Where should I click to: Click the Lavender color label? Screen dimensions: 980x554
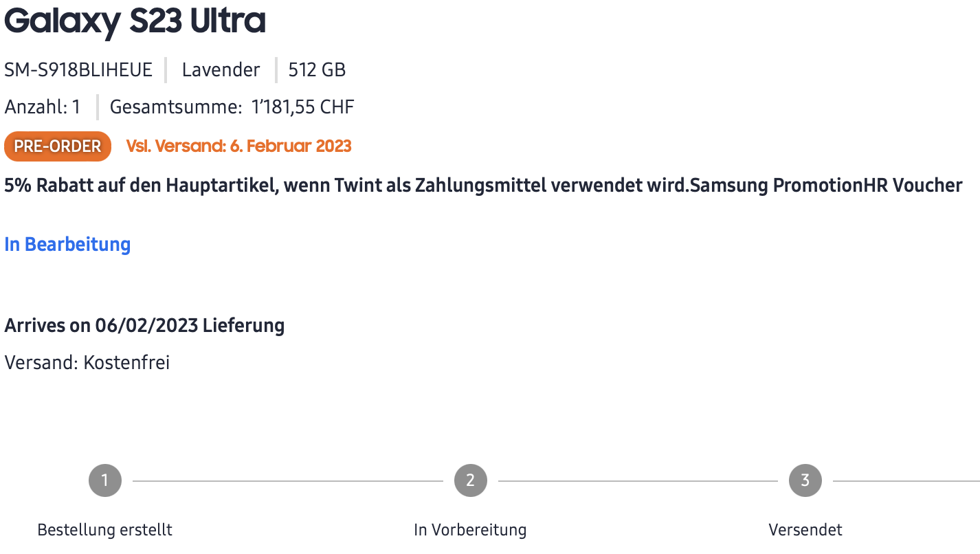click(x=221, y=69)
